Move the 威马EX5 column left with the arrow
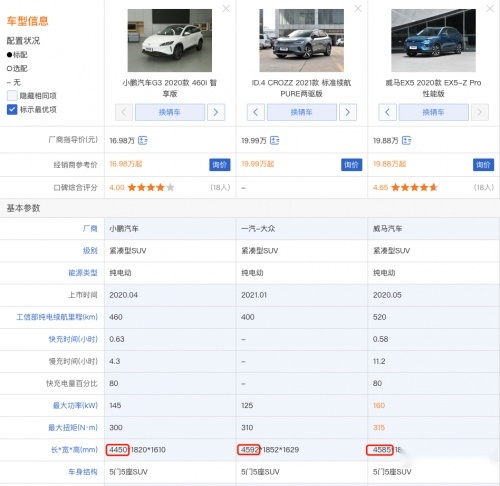 (387, 112)
